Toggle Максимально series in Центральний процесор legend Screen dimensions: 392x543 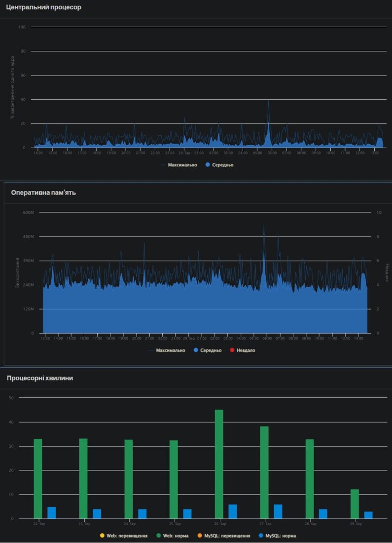179,165
